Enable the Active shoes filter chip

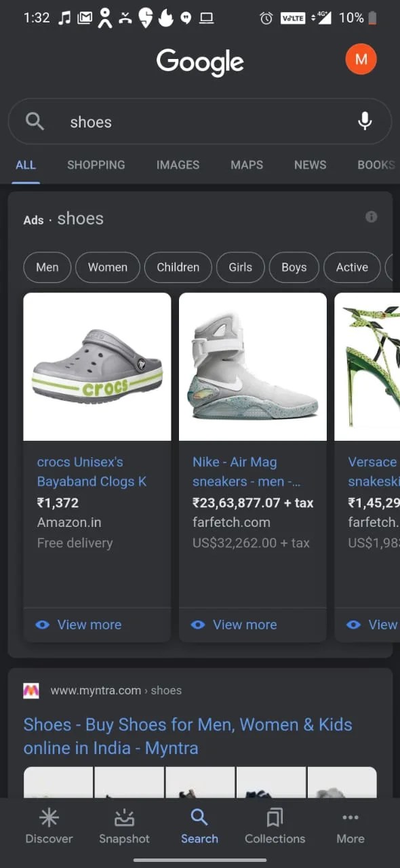(352, 267)
